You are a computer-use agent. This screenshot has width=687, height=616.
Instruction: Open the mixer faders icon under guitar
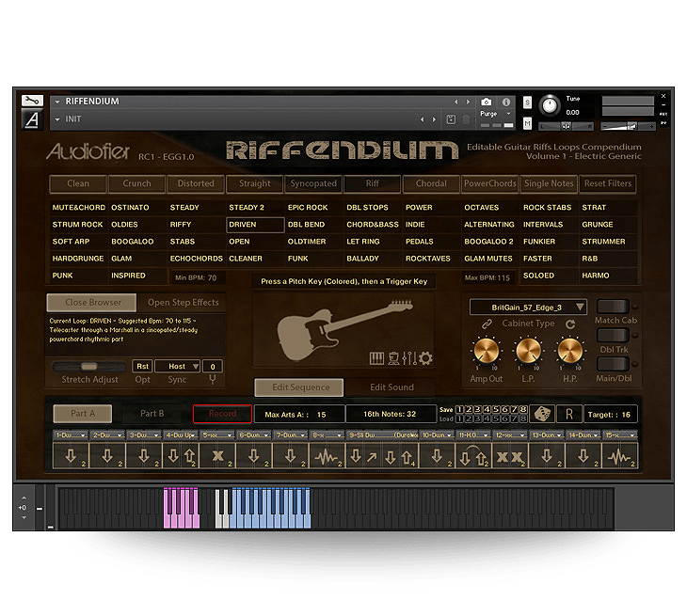pos(409,358)
